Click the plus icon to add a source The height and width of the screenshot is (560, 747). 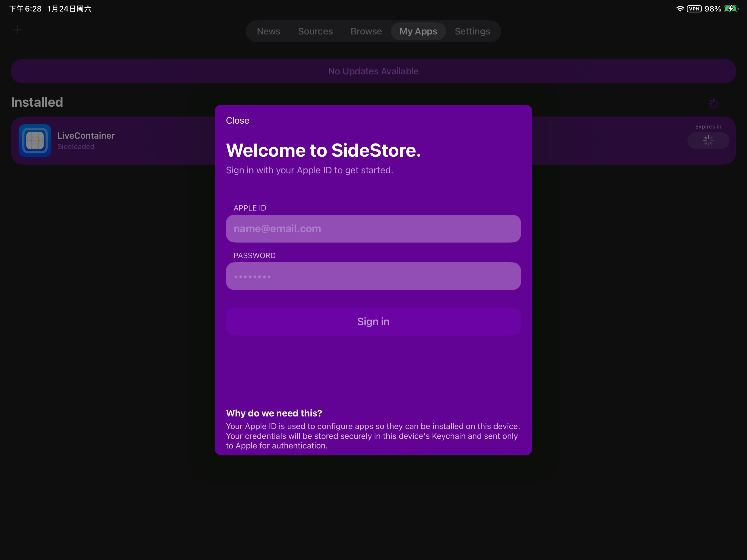click(17, 30)
